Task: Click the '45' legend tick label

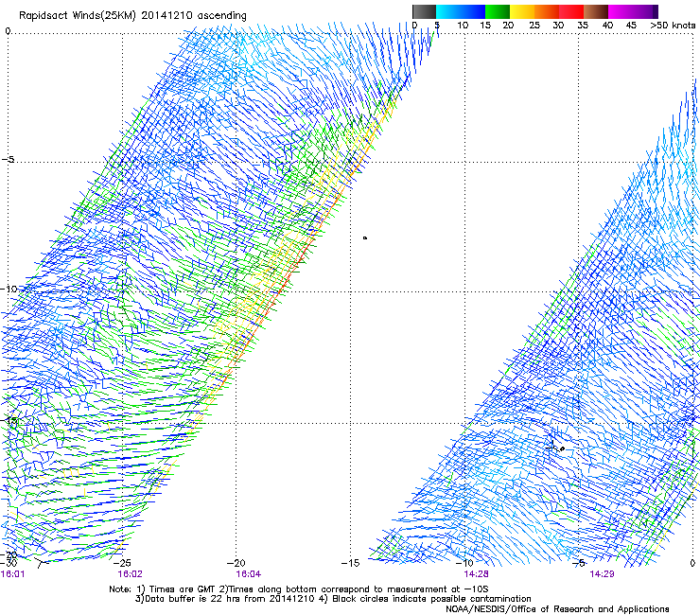Action: tap(631, 26)
